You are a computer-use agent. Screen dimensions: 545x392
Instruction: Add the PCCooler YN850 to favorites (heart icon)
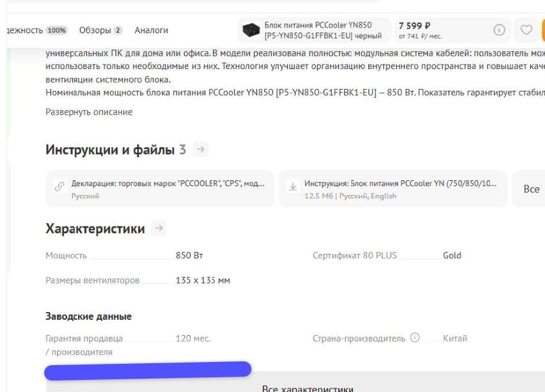tap(526, 30)
